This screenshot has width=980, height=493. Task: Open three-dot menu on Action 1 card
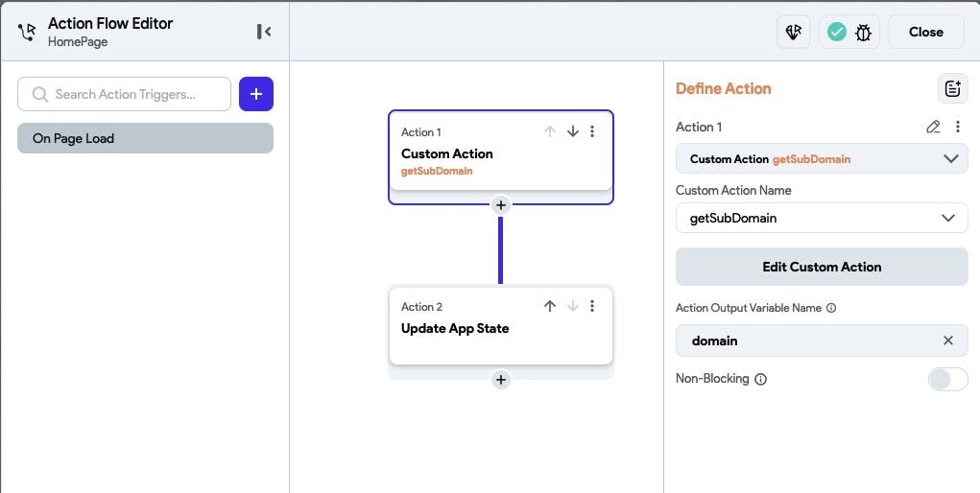592,131
